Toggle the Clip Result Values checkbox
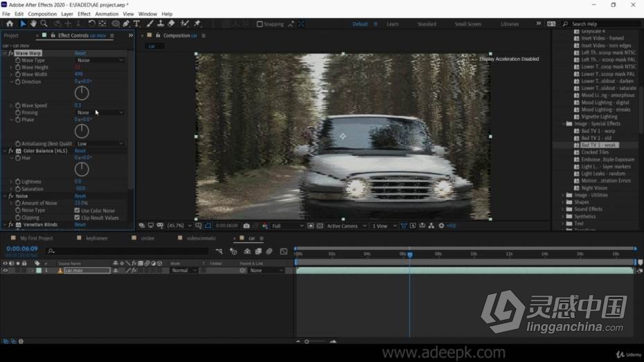644x362 pixels. 77,217
